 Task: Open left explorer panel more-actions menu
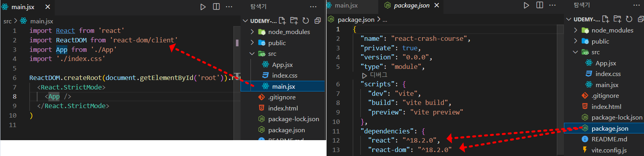click(313, 7)
